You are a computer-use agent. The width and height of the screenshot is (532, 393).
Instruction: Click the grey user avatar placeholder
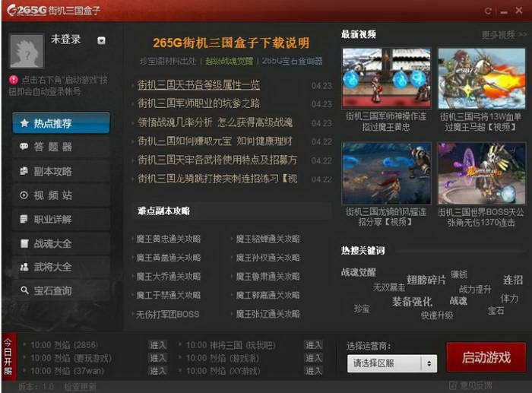(x=27, y=51)
